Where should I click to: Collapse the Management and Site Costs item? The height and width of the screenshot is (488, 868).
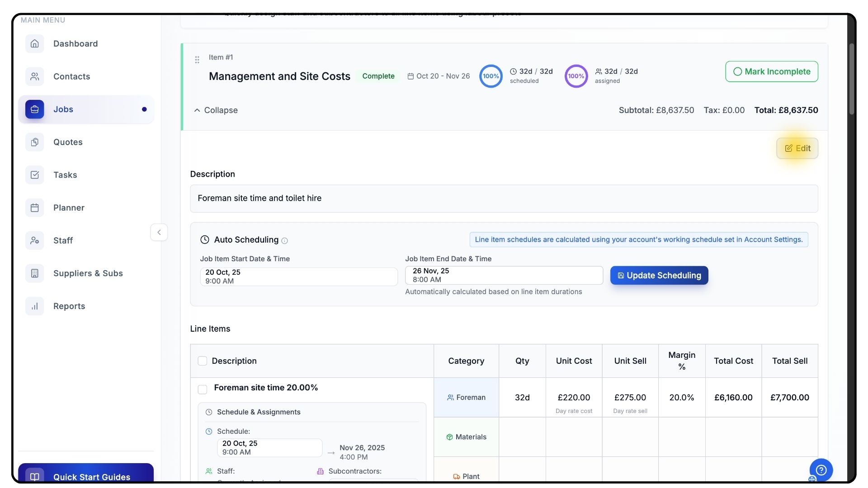(x=216, y=110)
